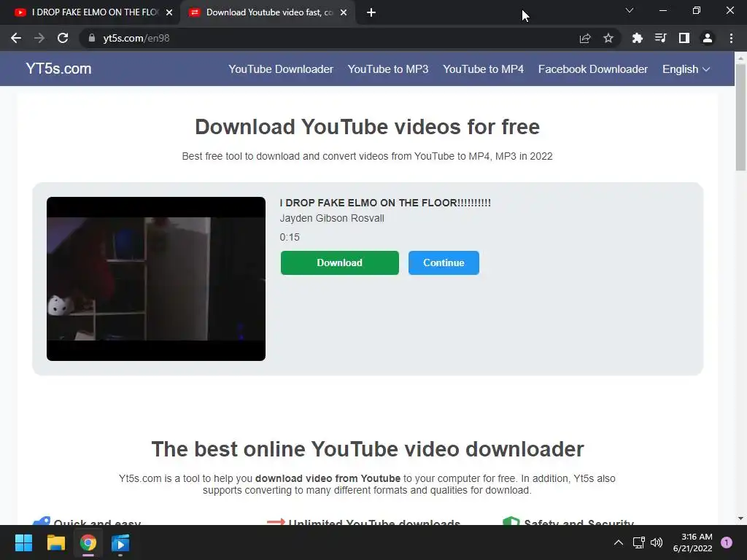The height and width of the screenshot is (560, 747).
Task: Open the notification badge in the tray
Action: click(727, 542)
